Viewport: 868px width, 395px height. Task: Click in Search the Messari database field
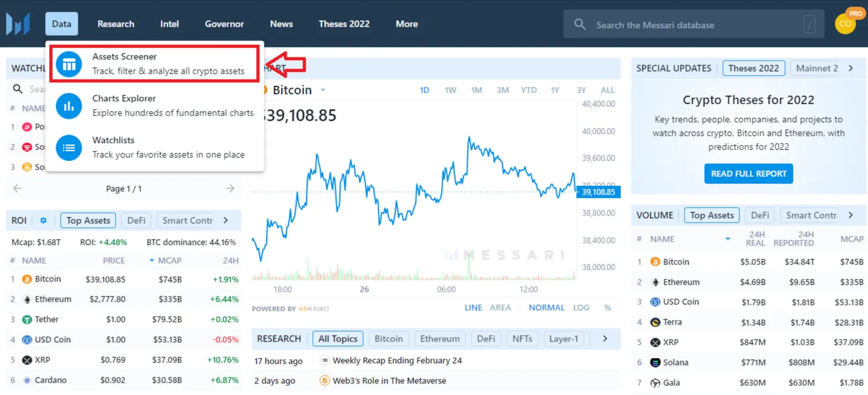click(x=694, y=24)
